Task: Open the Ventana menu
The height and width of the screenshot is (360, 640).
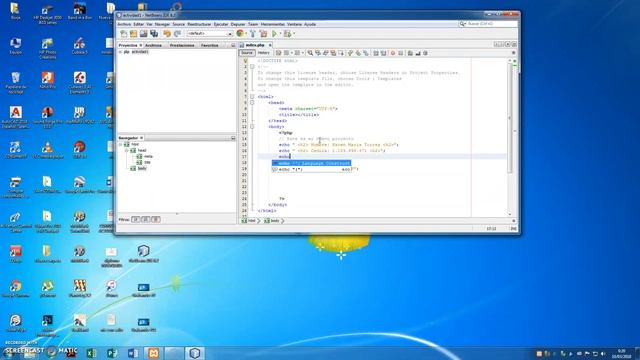Action: click(294, 24)
